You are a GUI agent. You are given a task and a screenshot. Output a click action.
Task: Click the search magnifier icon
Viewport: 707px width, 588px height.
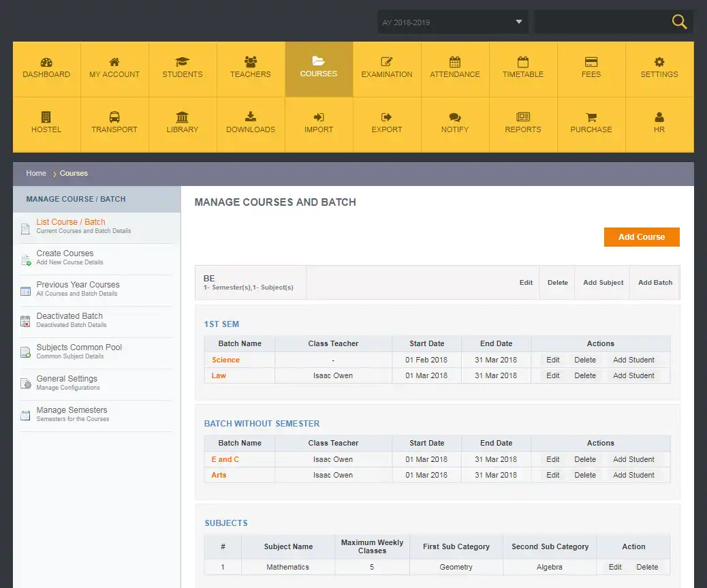tap(679, 22)
